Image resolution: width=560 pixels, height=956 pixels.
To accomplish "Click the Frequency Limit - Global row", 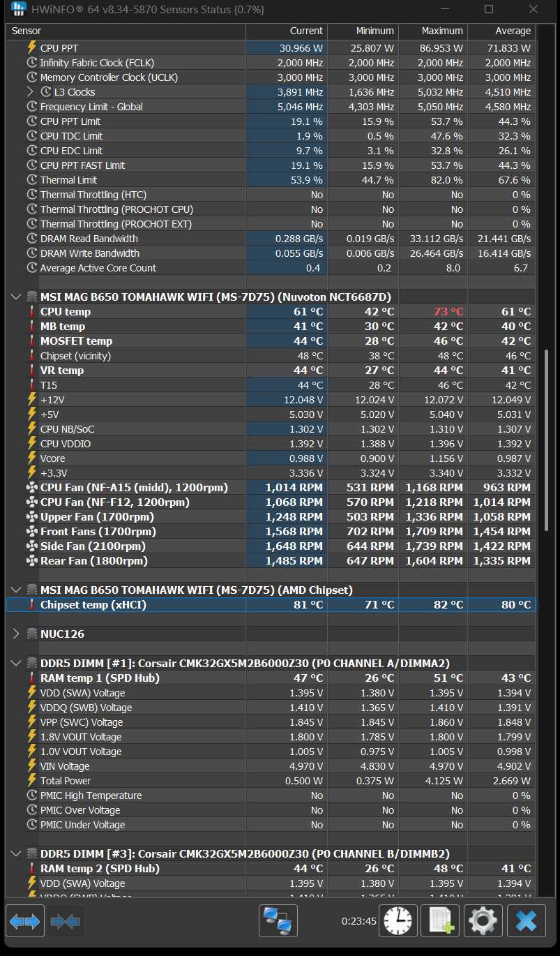I will click(271, 107).
